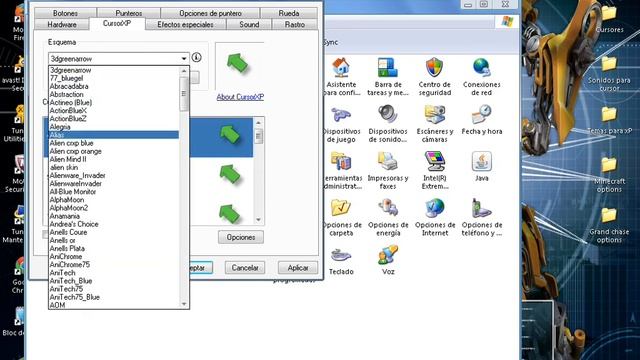Open Conexiones de red icon

482,68
